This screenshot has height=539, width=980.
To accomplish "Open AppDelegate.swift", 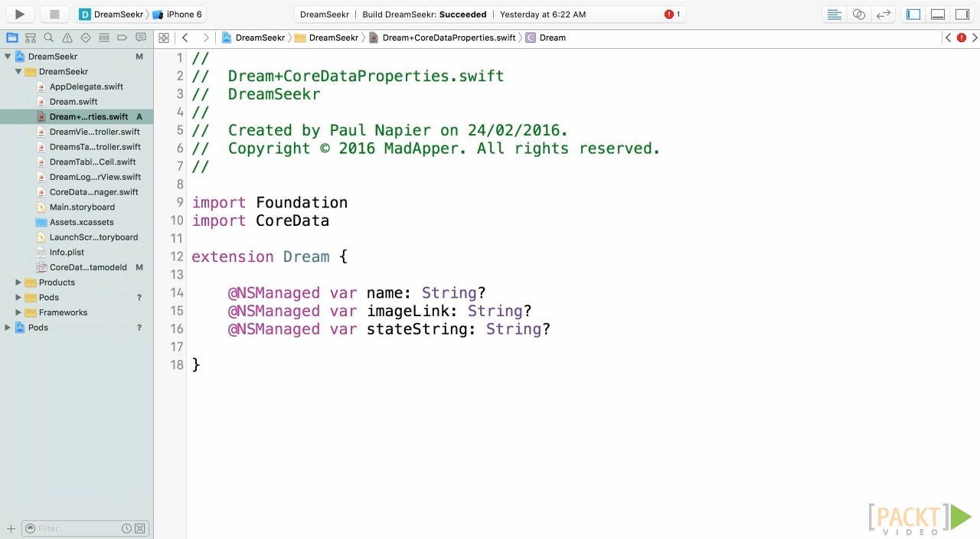I will pyautogui.click(x=77, y=87).
